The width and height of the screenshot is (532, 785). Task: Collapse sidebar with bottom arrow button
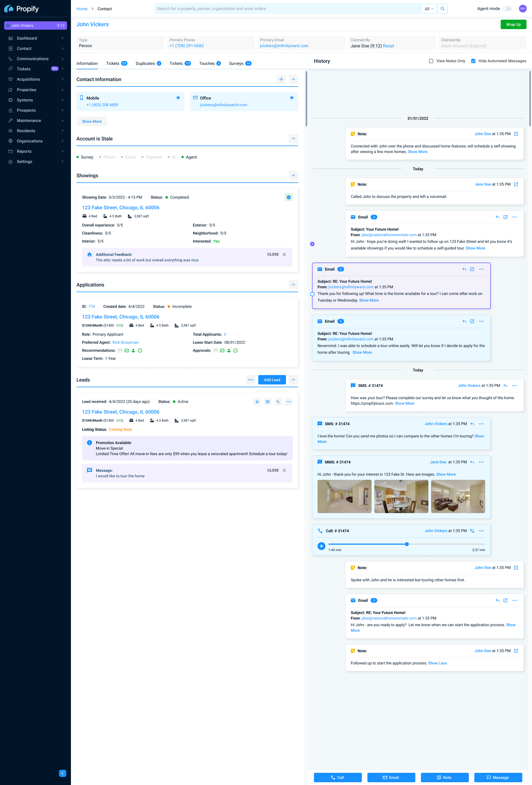tap(62, 773)
